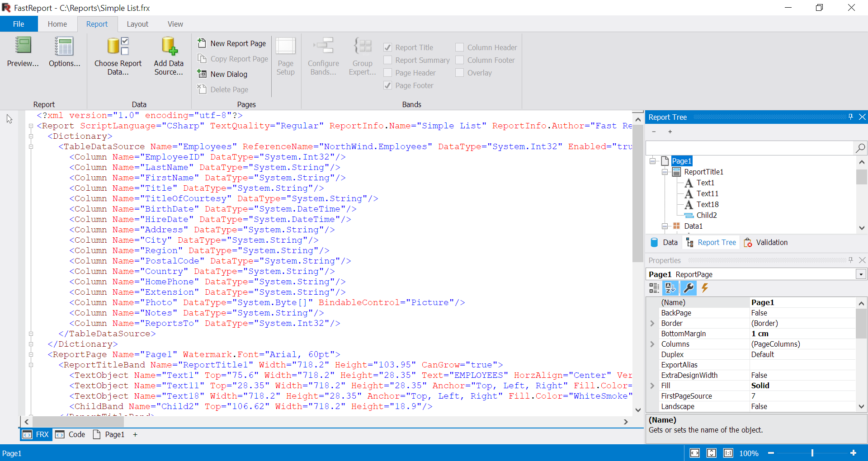Collapse ReportTitle1 tree node
The width and height of the screenshot is (868, 461).
[x=665, y=172]
